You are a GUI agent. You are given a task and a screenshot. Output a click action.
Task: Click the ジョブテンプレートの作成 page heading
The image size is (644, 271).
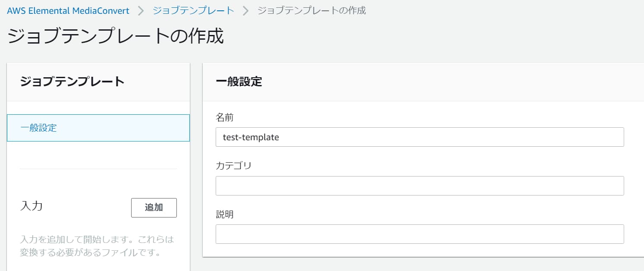[116, 36]
